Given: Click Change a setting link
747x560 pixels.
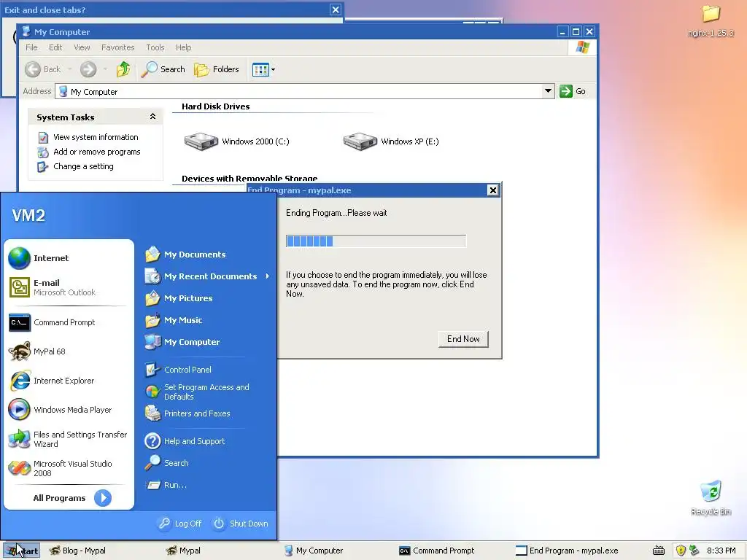Looking at the screenshot, I should point(83,166).
